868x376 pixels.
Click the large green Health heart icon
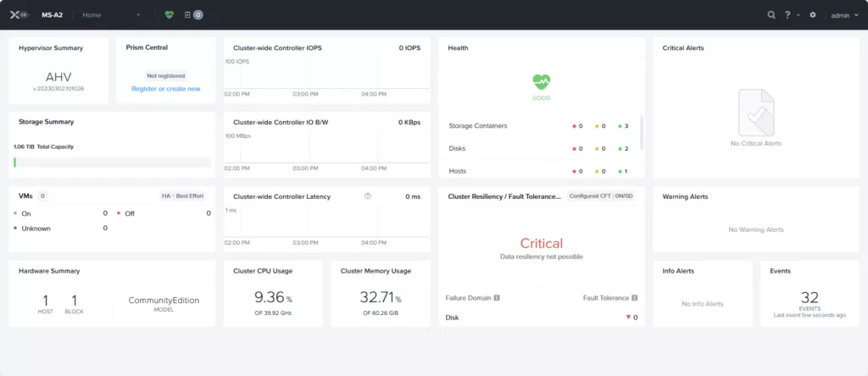pyautogui.click(x=542, y=81)
